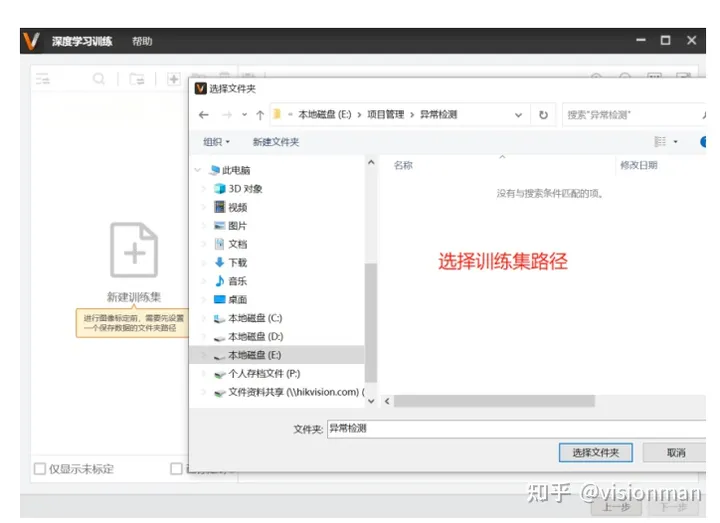The height and width of the screenshot is (523, 720).
Task: Click the new training set document icon
Action: point(134,250)
